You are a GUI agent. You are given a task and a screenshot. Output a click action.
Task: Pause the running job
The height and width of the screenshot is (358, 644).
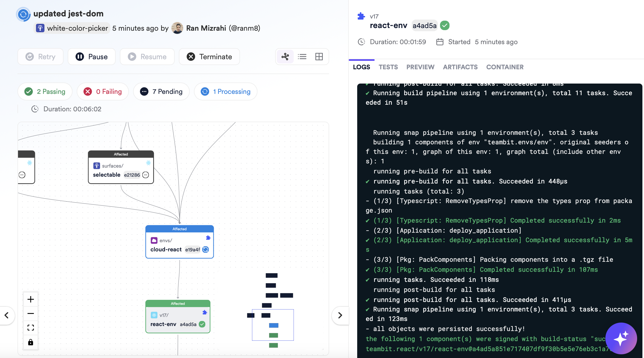tap(92, 57)
